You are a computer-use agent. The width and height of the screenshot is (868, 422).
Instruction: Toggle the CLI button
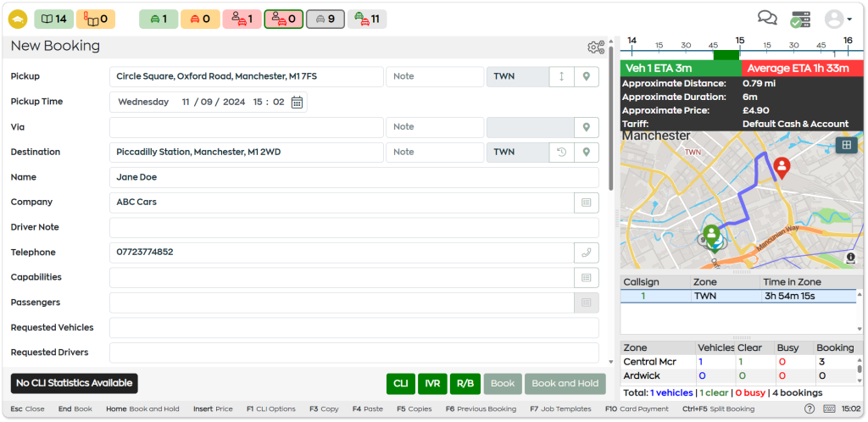pyautogui.click(x=401, y=384)
